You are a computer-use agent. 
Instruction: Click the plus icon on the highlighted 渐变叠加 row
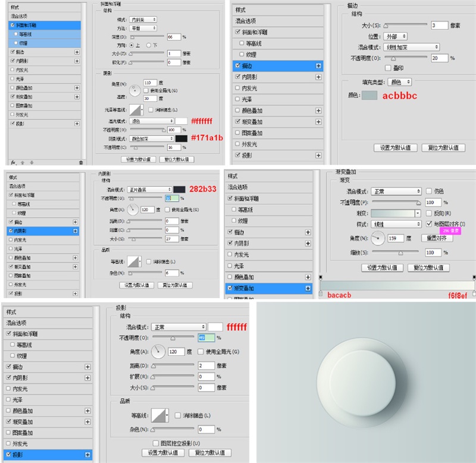click(308, 288)
